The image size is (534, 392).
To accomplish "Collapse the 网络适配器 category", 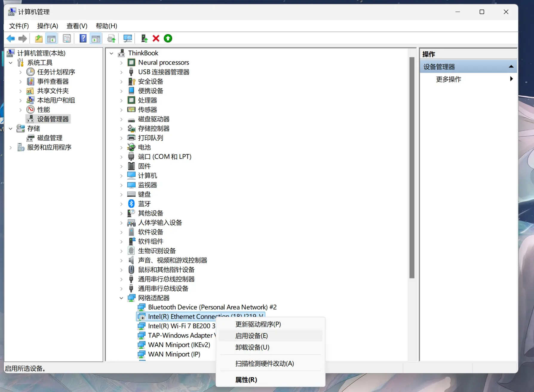I will [x=121, y=298].
